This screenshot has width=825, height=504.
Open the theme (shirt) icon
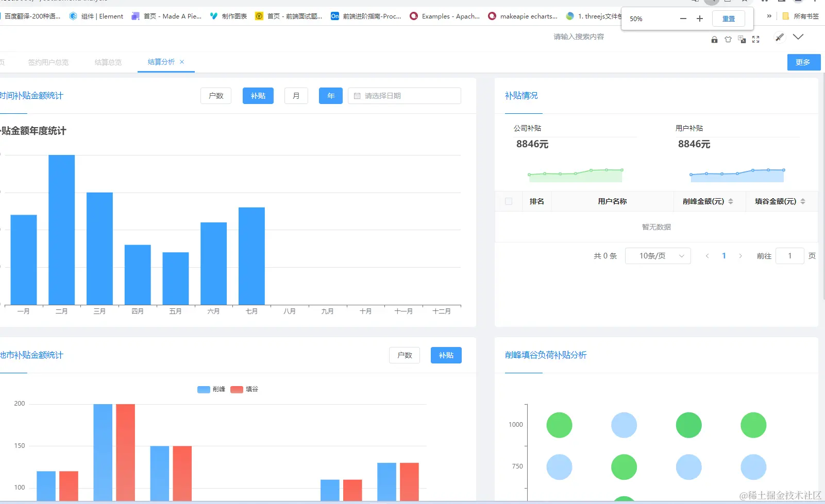pyautogui.click(x=728, y=40)
